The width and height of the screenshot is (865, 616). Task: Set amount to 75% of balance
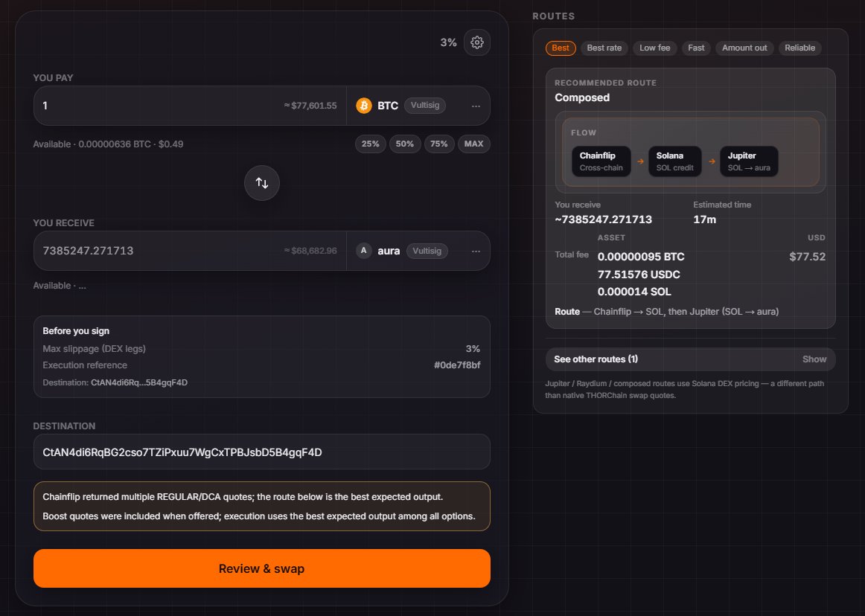[x=439, y=144]
